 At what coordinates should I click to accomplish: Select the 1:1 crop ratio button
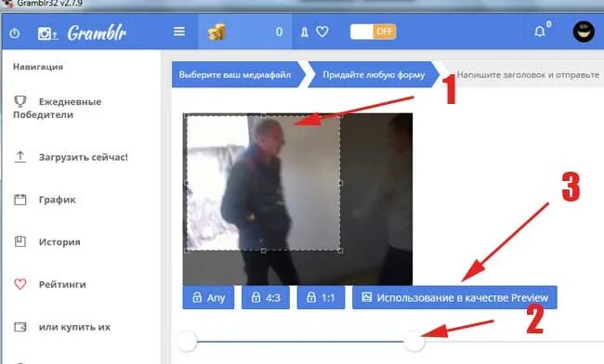(x=321, y=297)
